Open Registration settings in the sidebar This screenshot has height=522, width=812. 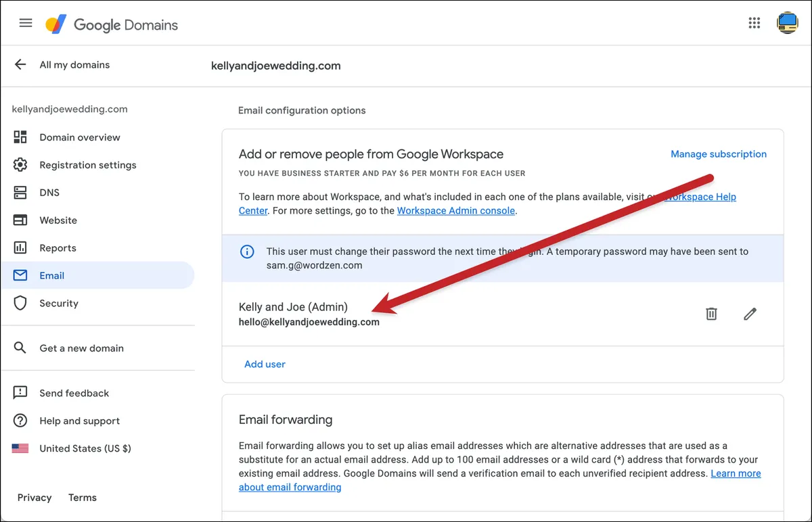point(88,165)
